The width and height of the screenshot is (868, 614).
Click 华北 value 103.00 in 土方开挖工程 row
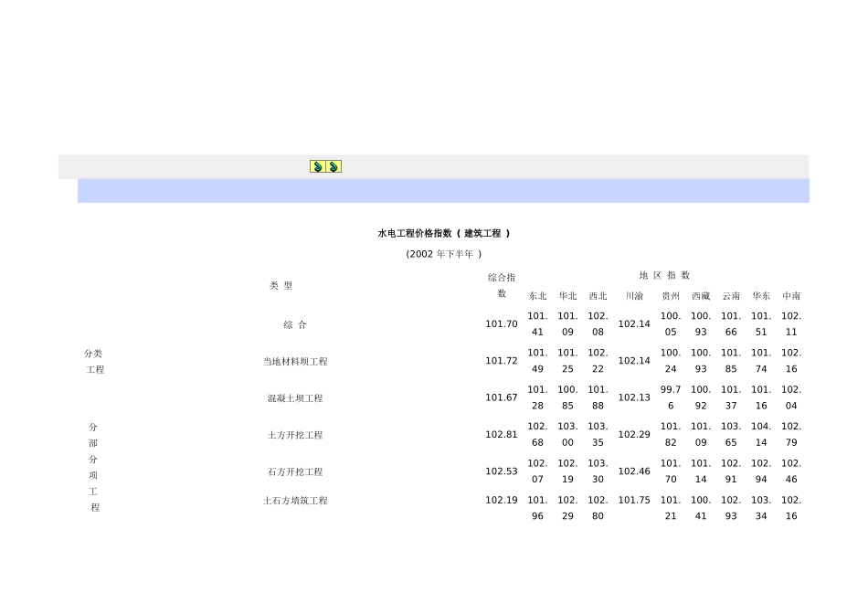coord(567,435)
